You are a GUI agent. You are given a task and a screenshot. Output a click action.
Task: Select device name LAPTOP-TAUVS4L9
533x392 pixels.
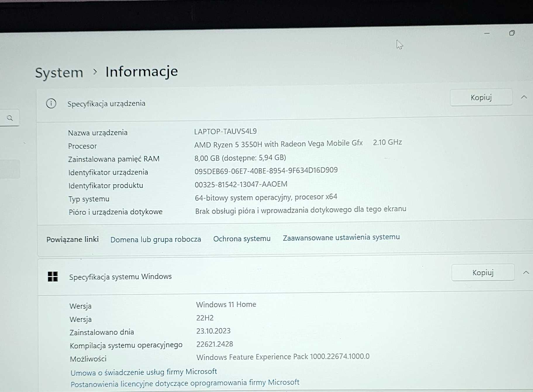225,131
